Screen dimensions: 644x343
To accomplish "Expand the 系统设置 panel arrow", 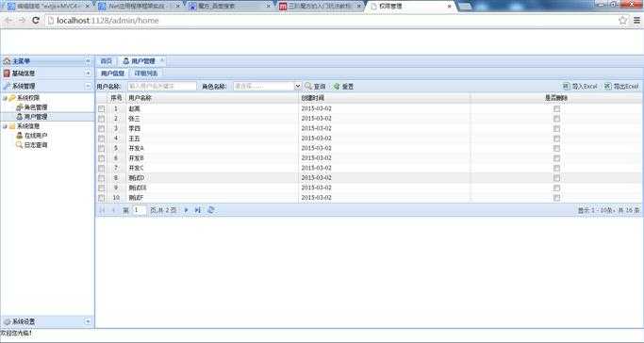I will pos(88,321).
